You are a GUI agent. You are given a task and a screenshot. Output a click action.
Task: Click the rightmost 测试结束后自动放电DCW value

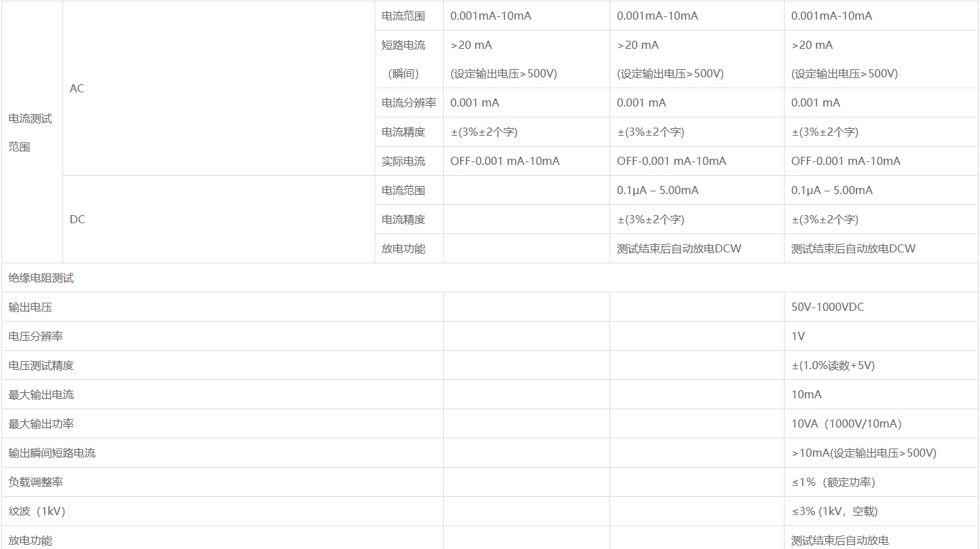[854, 248]
